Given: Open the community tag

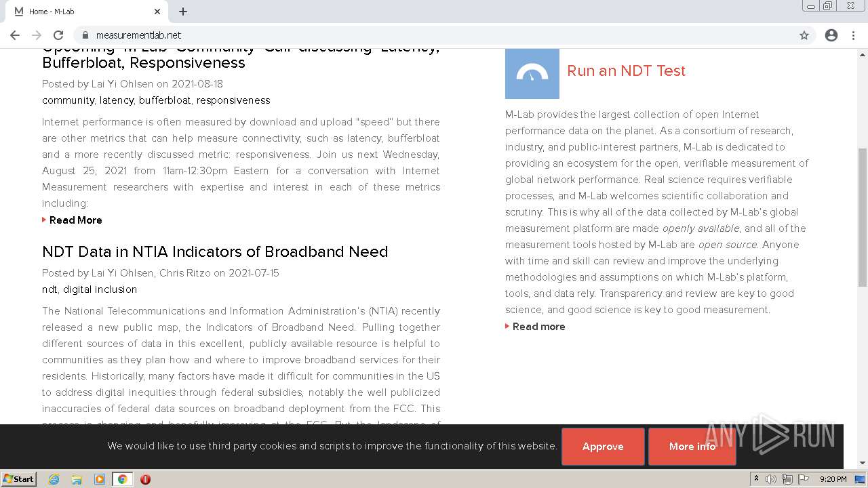Looking at the screenshot, I should (68, 100).
